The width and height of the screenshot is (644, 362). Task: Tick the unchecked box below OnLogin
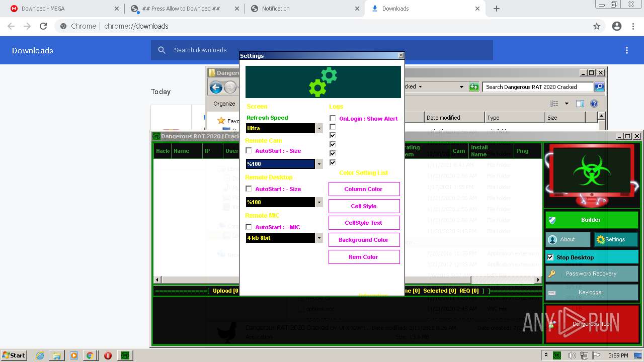[333, 127]
